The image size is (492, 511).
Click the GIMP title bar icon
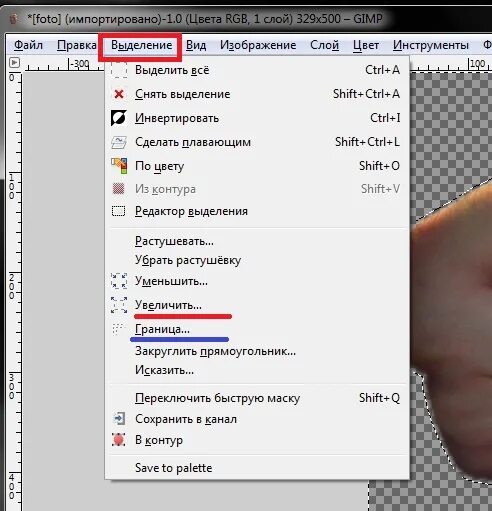click(13, 19)
